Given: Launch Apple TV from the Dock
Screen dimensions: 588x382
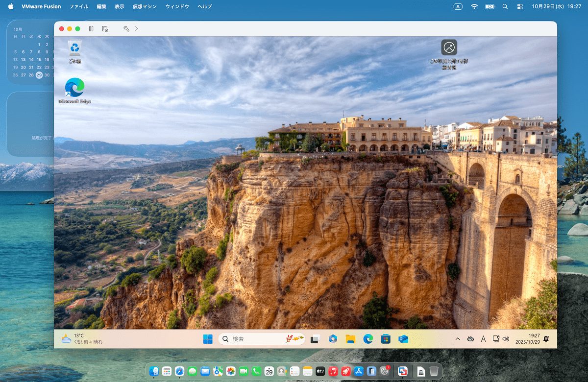Looking at the screenshot, I should click(320, 371).
